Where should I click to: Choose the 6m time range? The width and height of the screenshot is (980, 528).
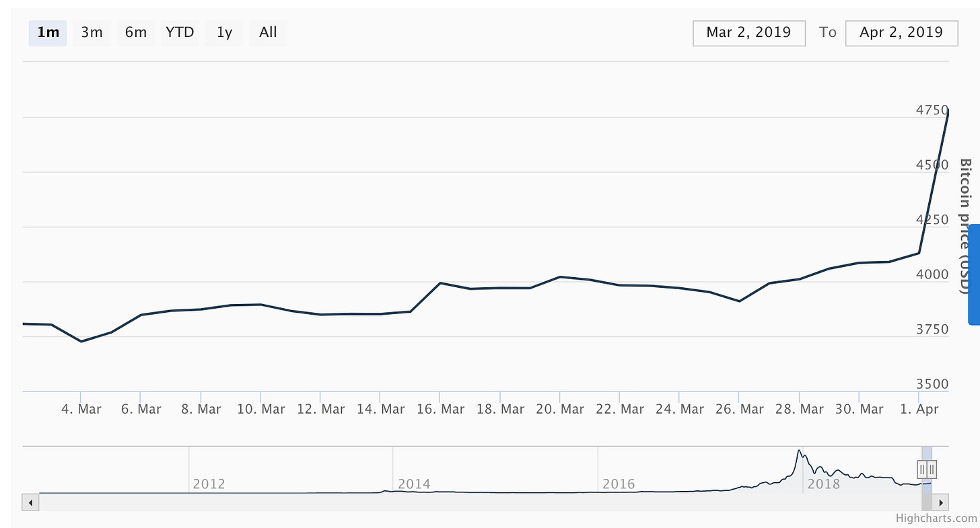point(136,32)
